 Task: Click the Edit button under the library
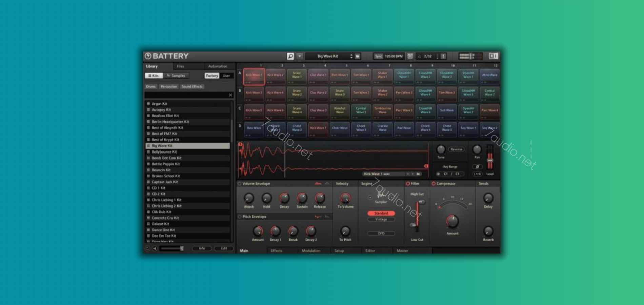pos(224,248)
